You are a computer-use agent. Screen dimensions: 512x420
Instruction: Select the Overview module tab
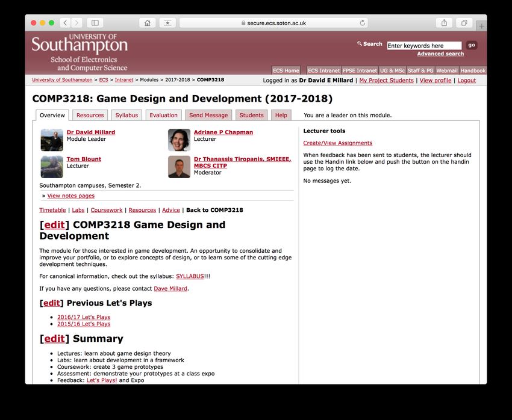52,115
